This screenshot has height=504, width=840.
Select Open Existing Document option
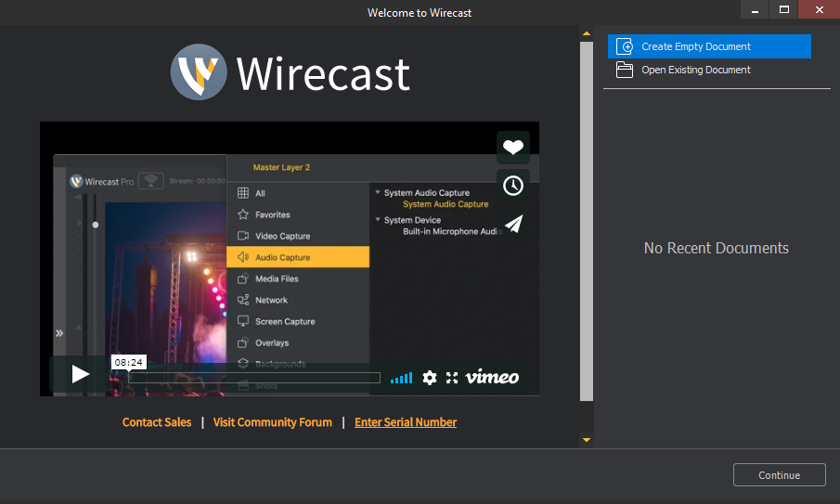pos(709,70)
